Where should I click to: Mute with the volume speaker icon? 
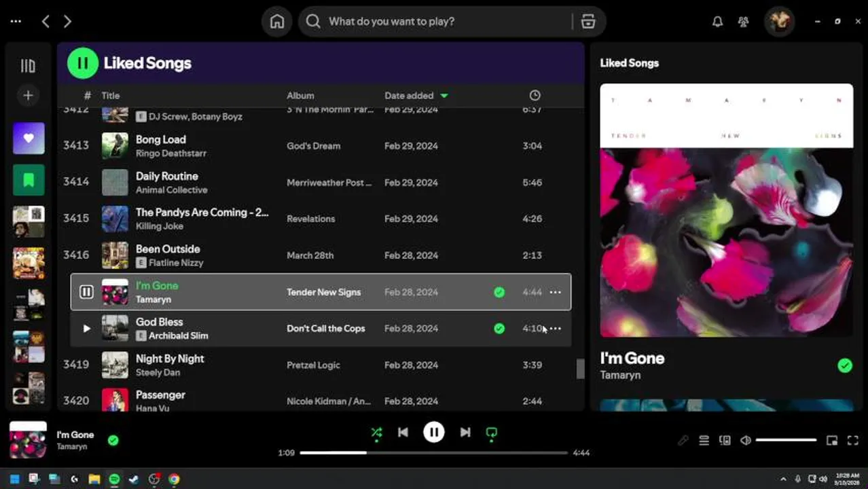746,441
